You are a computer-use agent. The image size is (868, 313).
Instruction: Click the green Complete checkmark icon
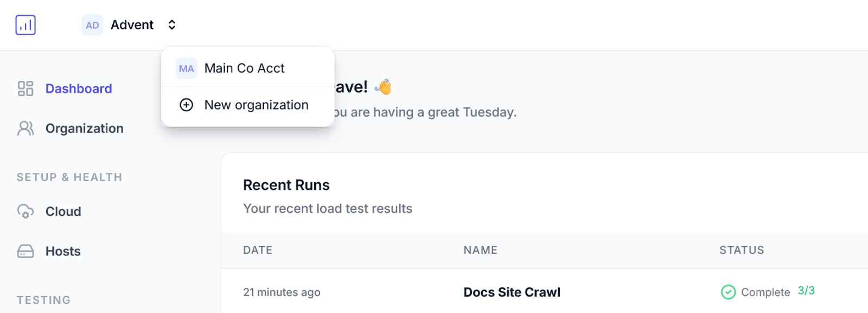coord(729,292)
